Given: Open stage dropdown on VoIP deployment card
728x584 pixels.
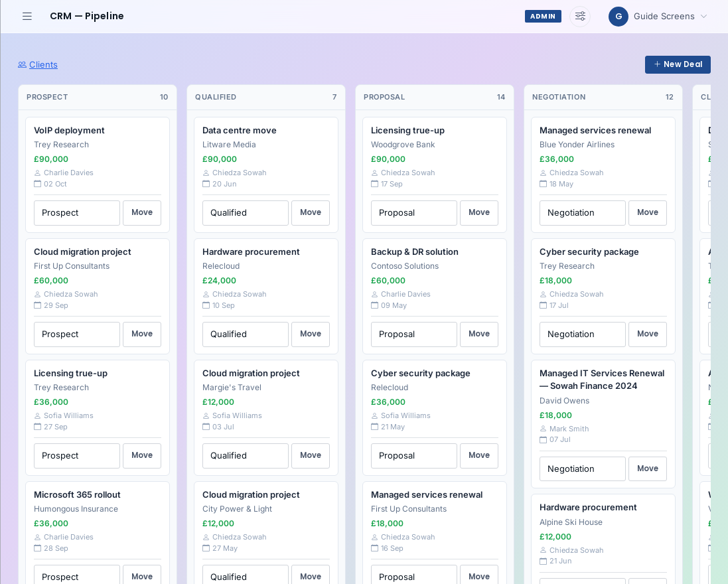Looking at the screenshot, I should 76,212.
